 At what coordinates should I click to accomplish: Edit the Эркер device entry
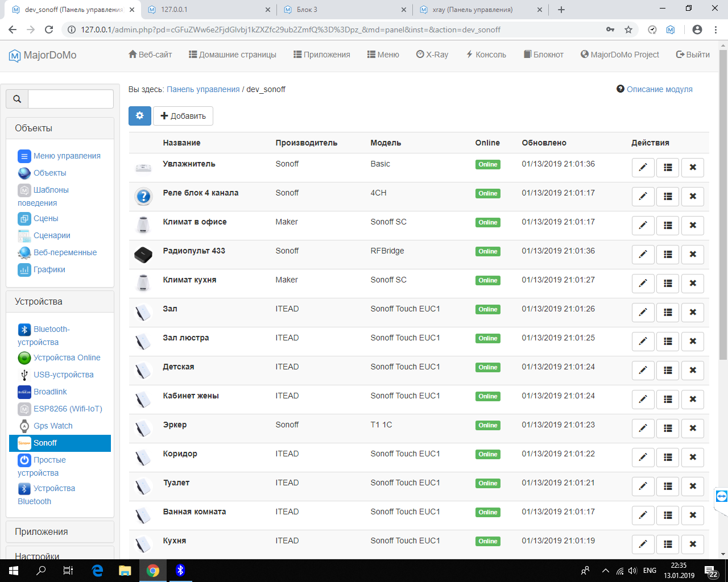click(x=643, y=429)
